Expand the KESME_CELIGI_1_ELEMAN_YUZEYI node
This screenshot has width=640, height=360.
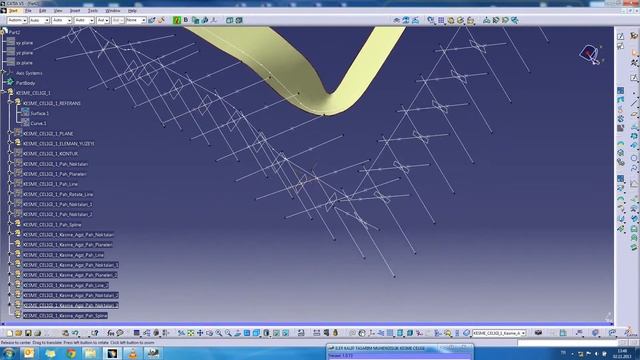click(x=10, y=144)
